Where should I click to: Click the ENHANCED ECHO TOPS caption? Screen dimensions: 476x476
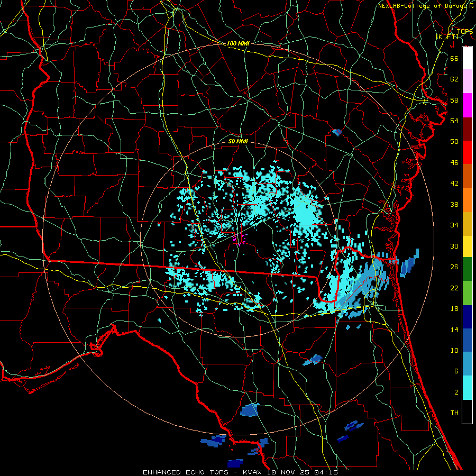point(186,472)
